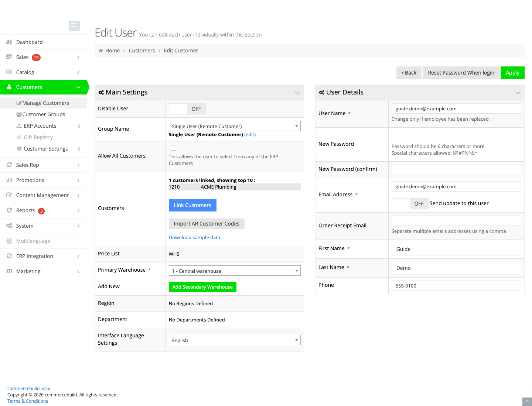Viewport: 532px width, 406px height.
Task: Check the Allow All Customers checkbox
Action: click(174, 148)
